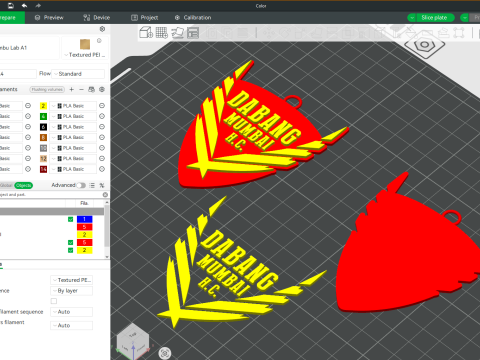Select the Global toggle button
Screen dimensions: 480x360
(x=6, y=185)
